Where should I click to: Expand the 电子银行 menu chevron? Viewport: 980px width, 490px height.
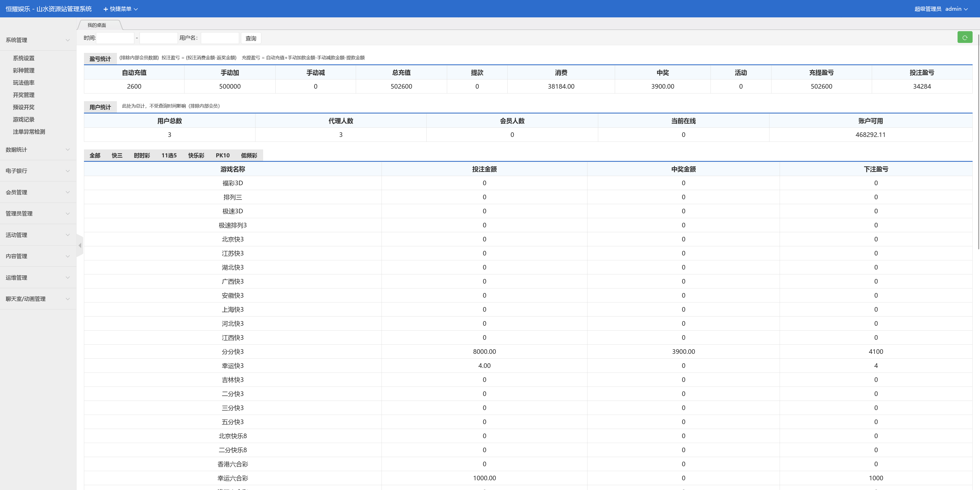point(68,171)
